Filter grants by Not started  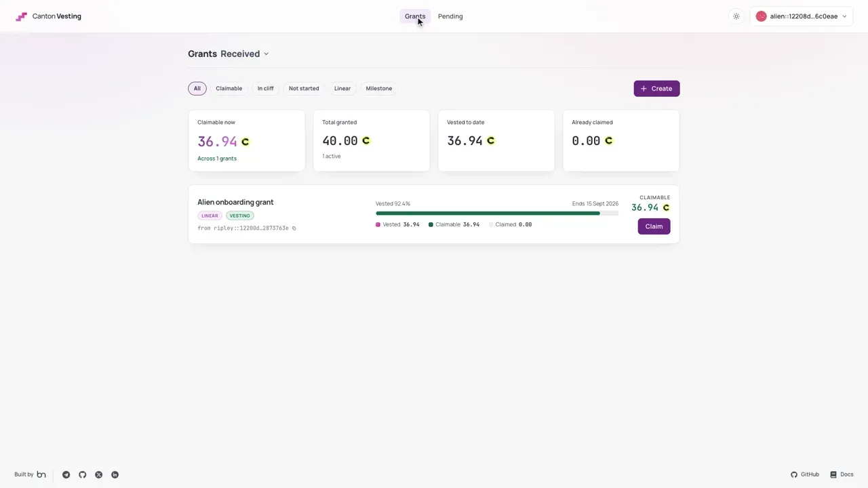point(304,88)
